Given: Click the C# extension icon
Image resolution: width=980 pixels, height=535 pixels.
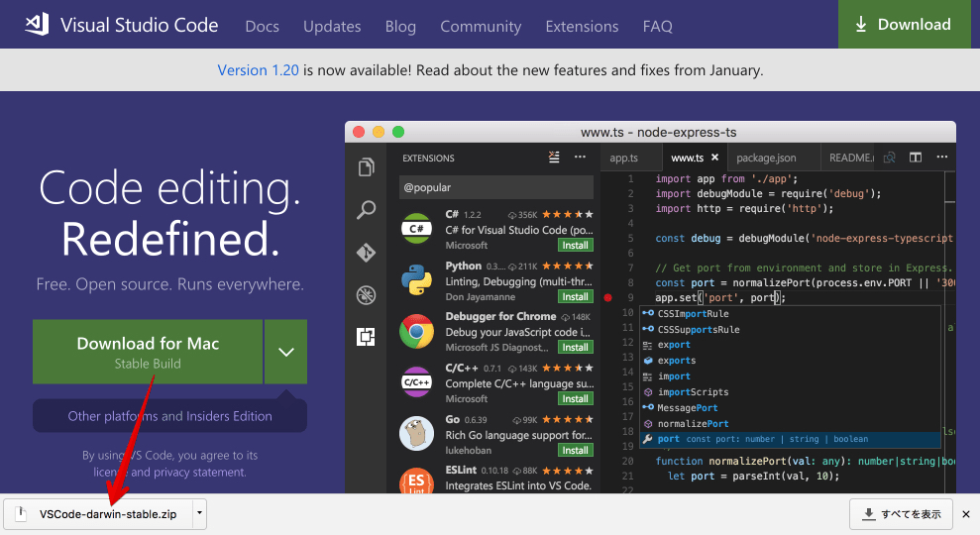Looking at the screenshot, I should pos(417,229).
